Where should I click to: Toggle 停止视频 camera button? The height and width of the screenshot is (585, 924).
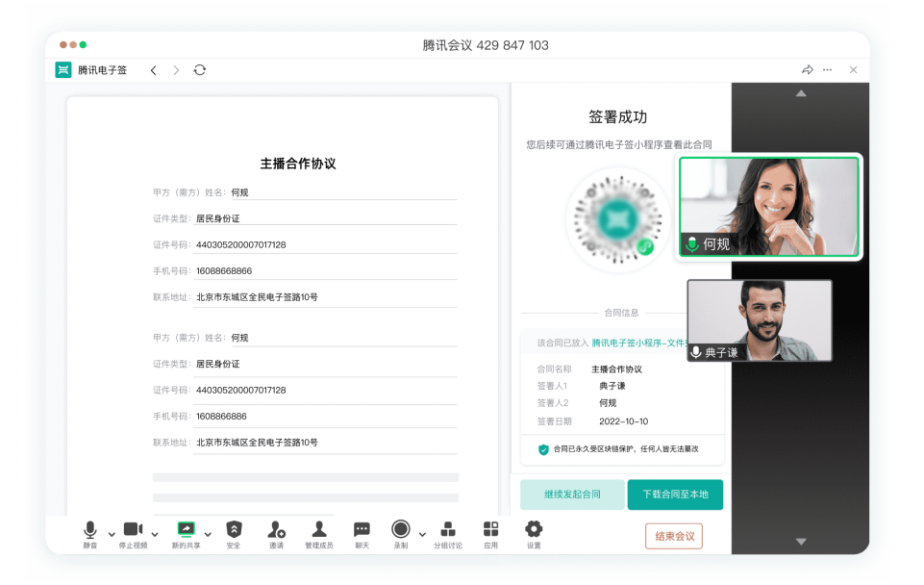pos(133,530)
